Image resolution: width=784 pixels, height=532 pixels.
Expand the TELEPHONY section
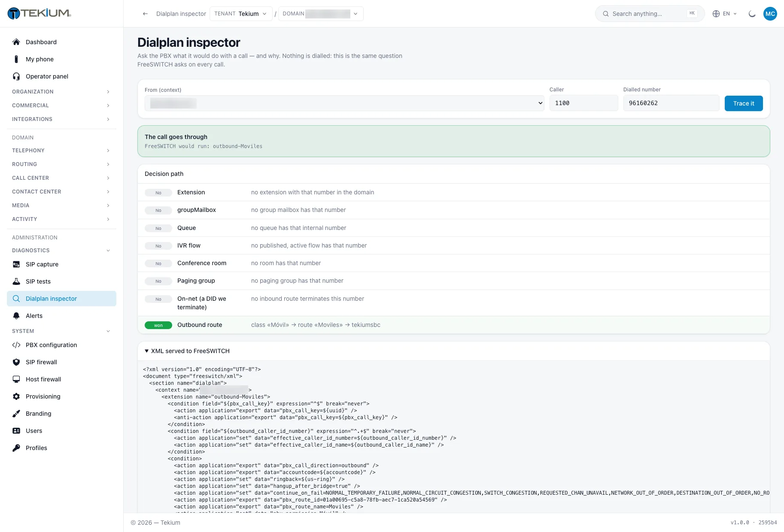click(x=61, y=151)
